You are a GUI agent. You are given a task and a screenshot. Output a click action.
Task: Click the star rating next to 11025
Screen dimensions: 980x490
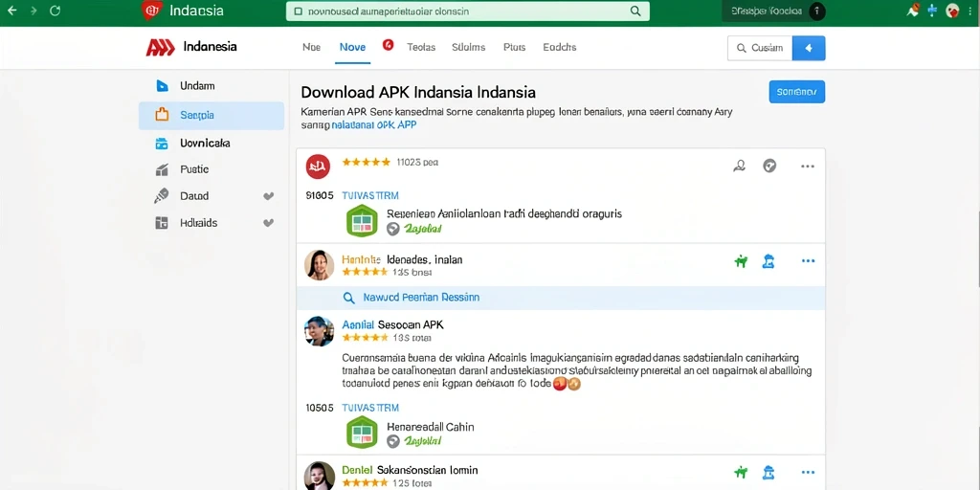367,162
